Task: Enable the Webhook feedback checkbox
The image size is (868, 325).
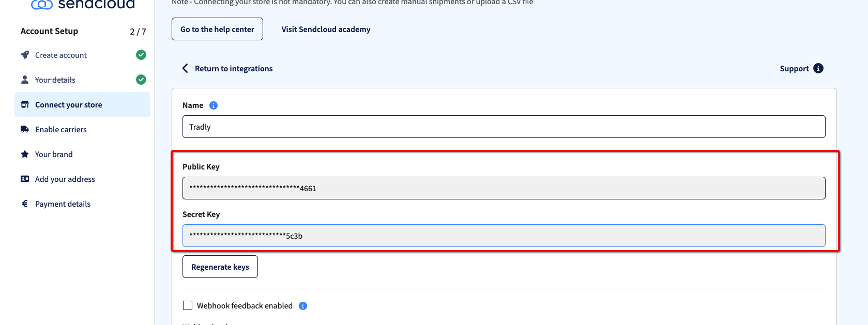Action: (x=188, y=306)
